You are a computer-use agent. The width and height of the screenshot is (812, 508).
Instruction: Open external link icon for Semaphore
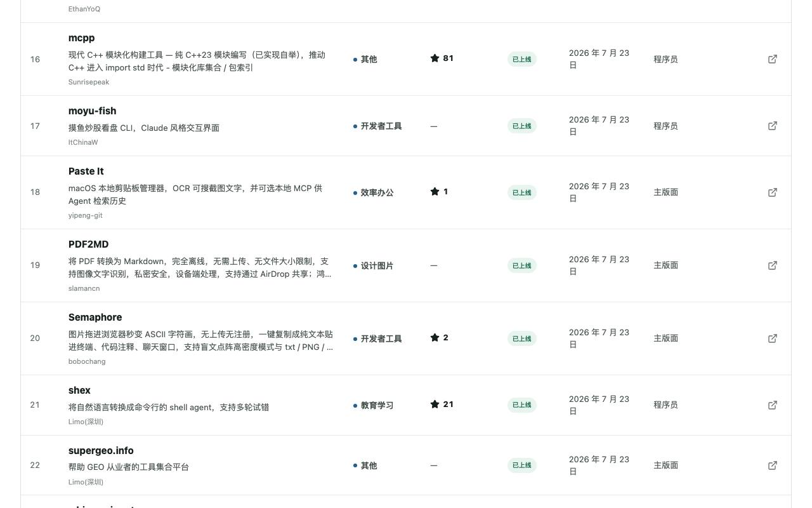click(x=773, y=338)
